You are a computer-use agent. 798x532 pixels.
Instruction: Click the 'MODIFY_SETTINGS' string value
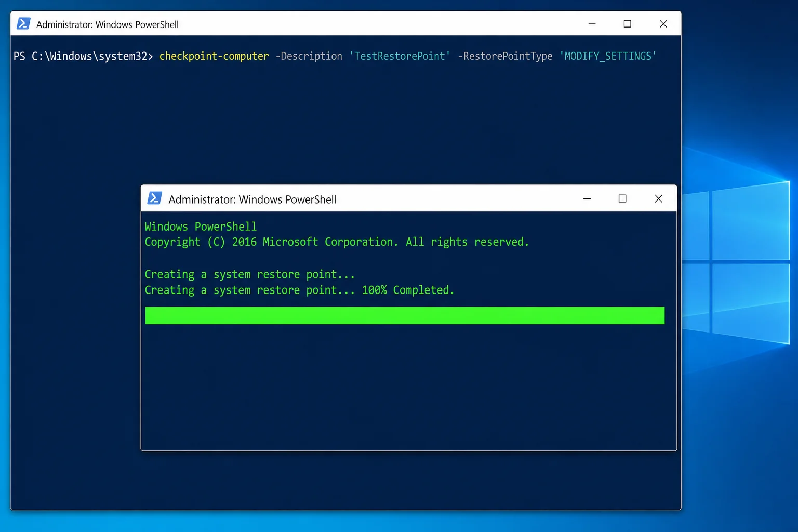[608, 56]
